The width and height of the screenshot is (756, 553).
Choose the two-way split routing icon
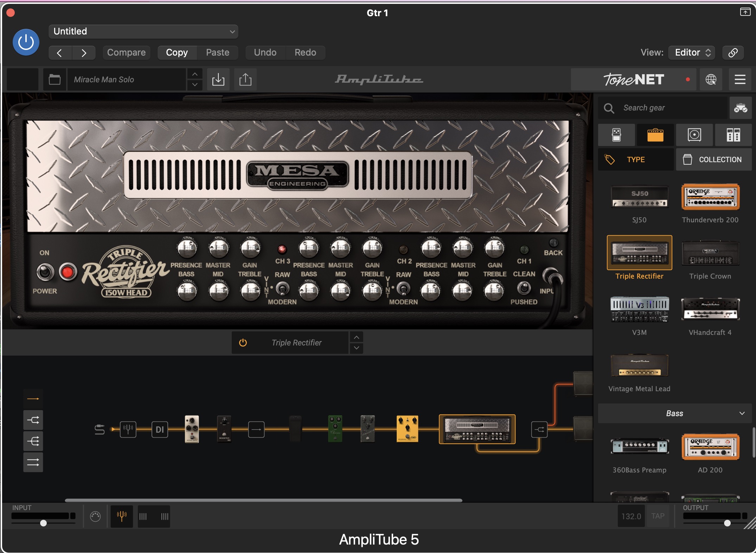point(33,420)
